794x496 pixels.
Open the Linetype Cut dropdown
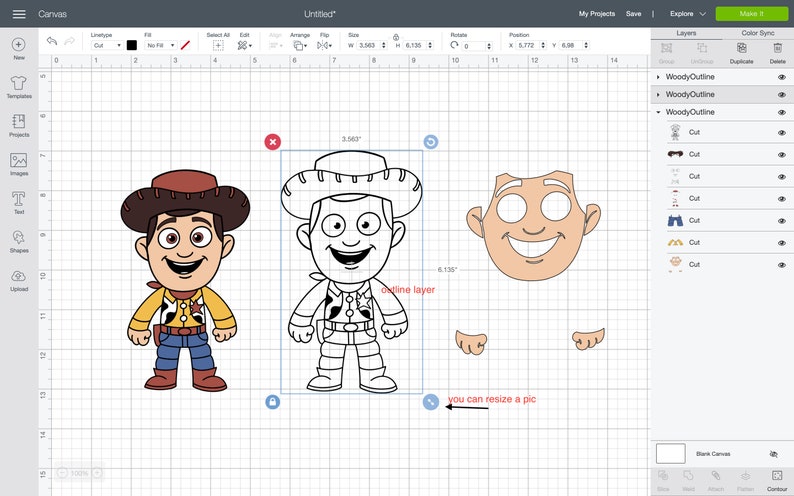click(x=107, y=45)
